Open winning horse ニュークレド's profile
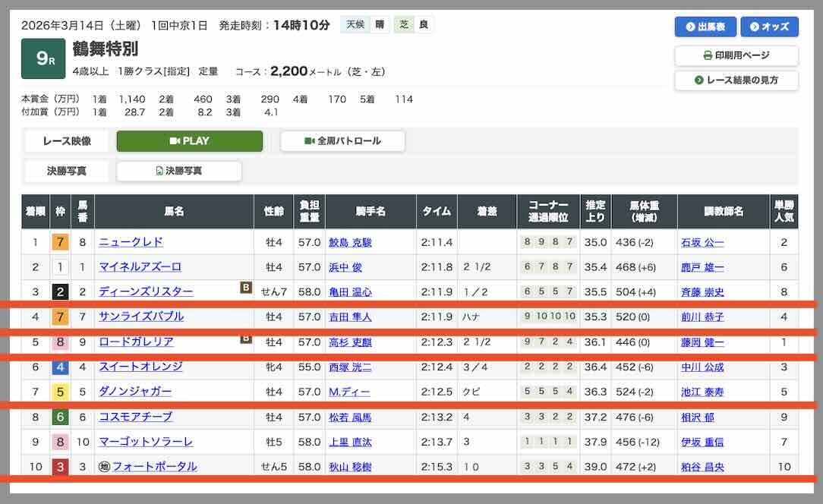Screen dimensions: 823x504 [131, 242]
